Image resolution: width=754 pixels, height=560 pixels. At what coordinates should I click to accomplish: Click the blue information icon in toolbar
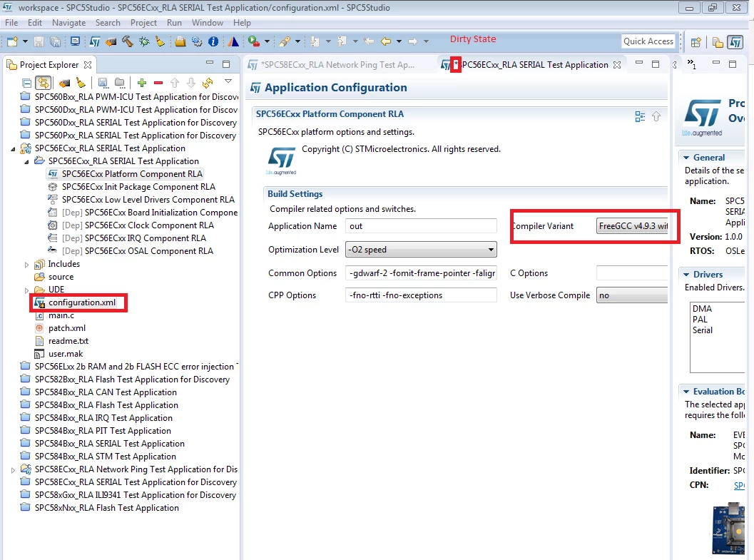(x=213, y=42)
